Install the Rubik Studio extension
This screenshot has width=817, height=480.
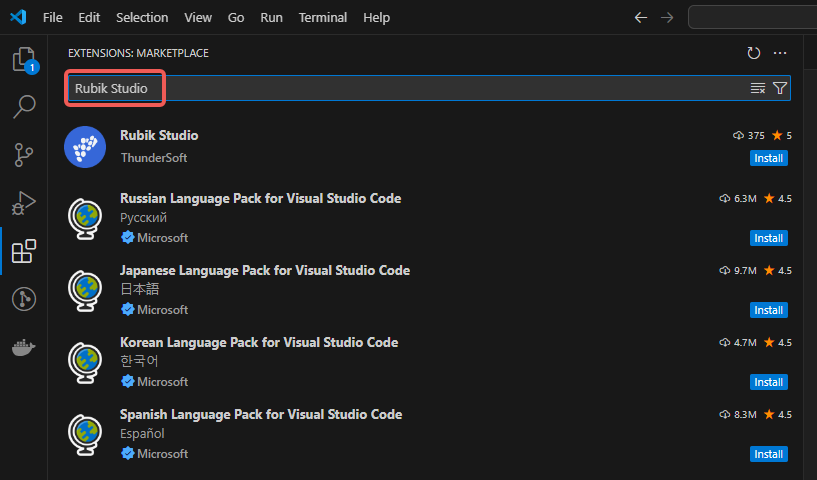769,158
